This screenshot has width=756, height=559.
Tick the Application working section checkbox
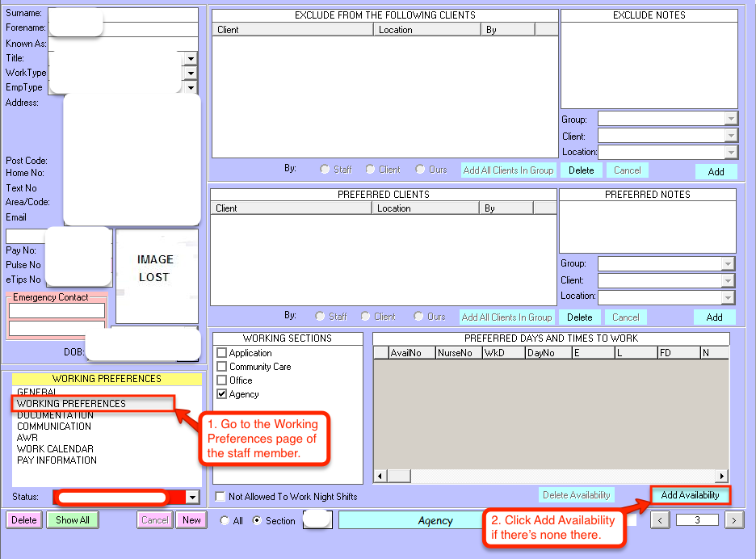click(222, 353)
